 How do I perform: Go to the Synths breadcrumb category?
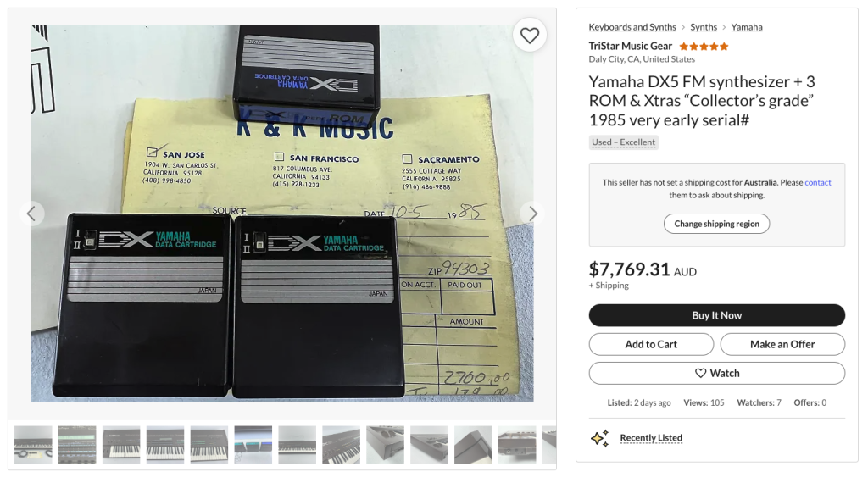[x=704, y=27]
